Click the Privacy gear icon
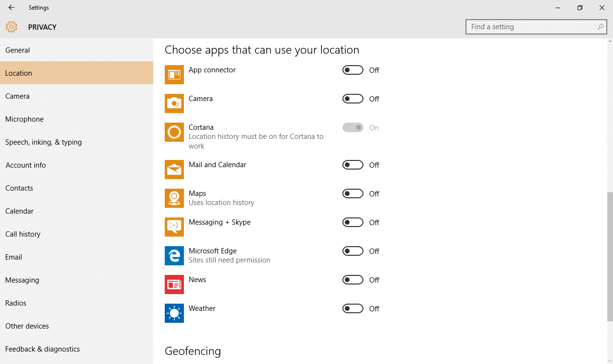The height and width of the screenshot is (364, 613). [11, 27]
